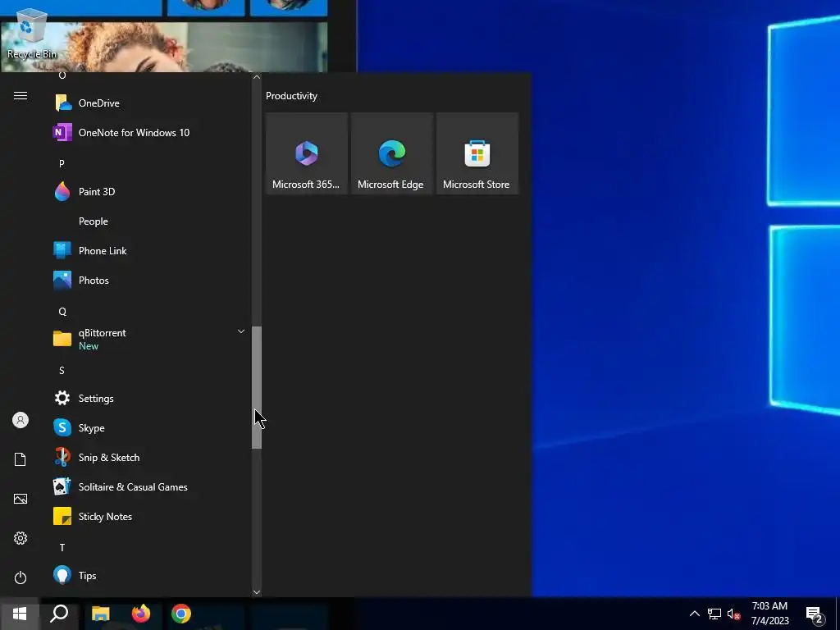This screenshot has height=630, width=840.
Task: Click the letter S section header
Action: tap(62, 370)
